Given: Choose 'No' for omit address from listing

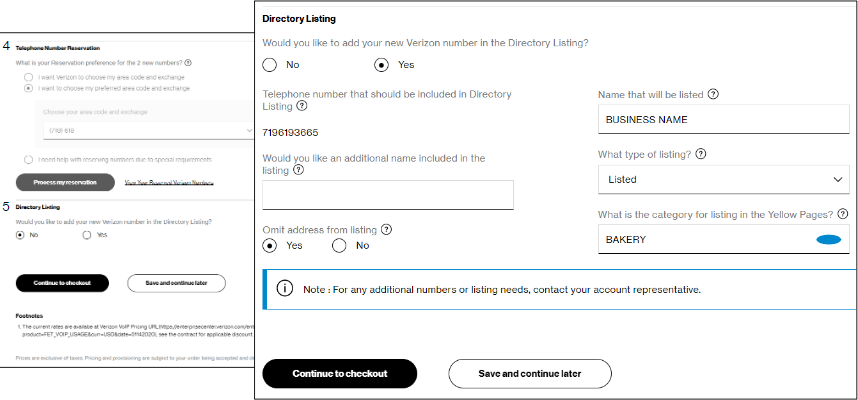Looking at the screenshot, I should click(340, 245).
